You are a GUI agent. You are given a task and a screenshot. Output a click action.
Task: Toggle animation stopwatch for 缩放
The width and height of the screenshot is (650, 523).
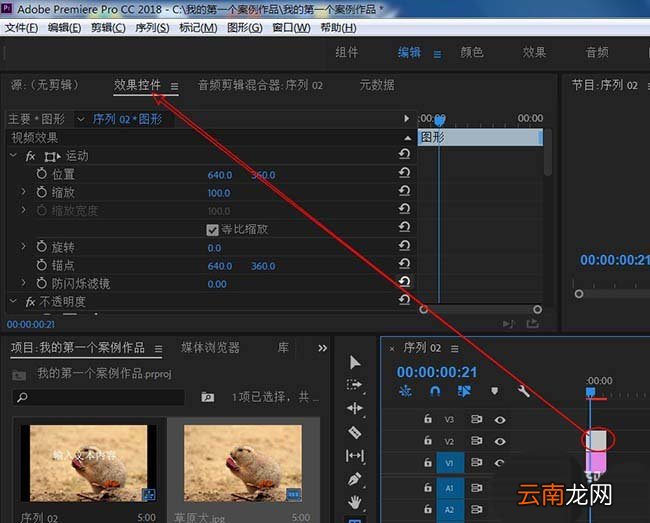[41, 192]
